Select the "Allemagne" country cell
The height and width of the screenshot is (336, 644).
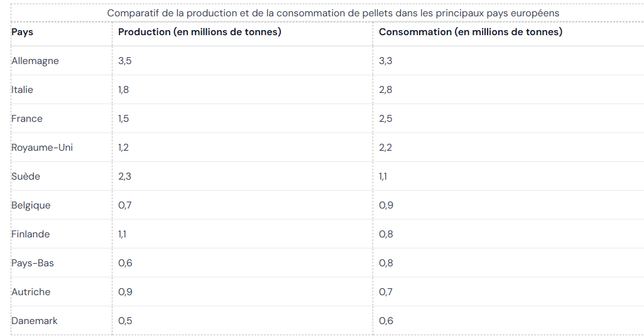(x=35, y=61)
